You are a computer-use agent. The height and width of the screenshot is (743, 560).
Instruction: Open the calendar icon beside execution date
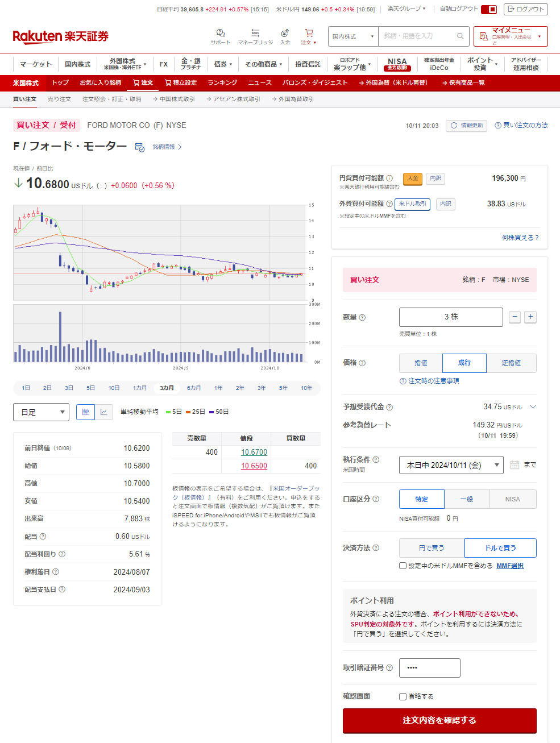(x=515, y=465)
